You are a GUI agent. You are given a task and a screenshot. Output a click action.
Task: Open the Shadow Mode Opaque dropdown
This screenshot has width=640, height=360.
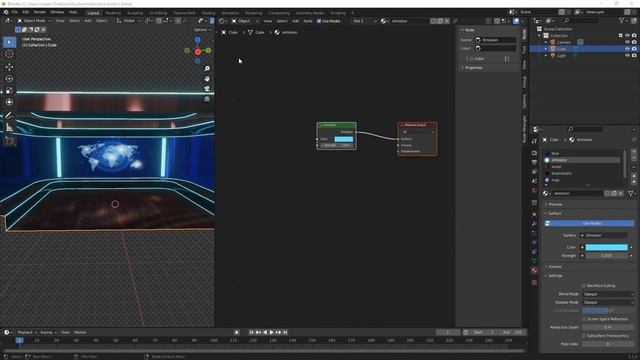coord(608,302)
